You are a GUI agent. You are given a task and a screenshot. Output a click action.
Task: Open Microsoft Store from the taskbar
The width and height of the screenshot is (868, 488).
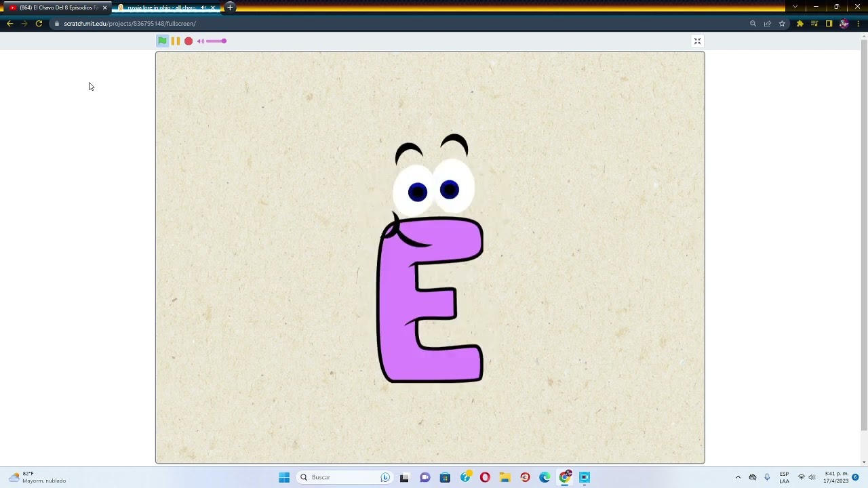pos(445,477)
